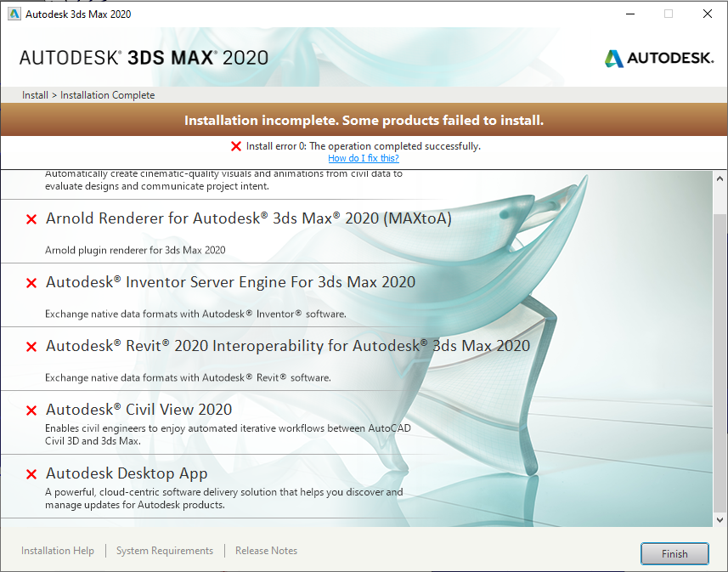Minimize the installer window
Viewport: 728px width, 572px height.
tap(630, 14)
